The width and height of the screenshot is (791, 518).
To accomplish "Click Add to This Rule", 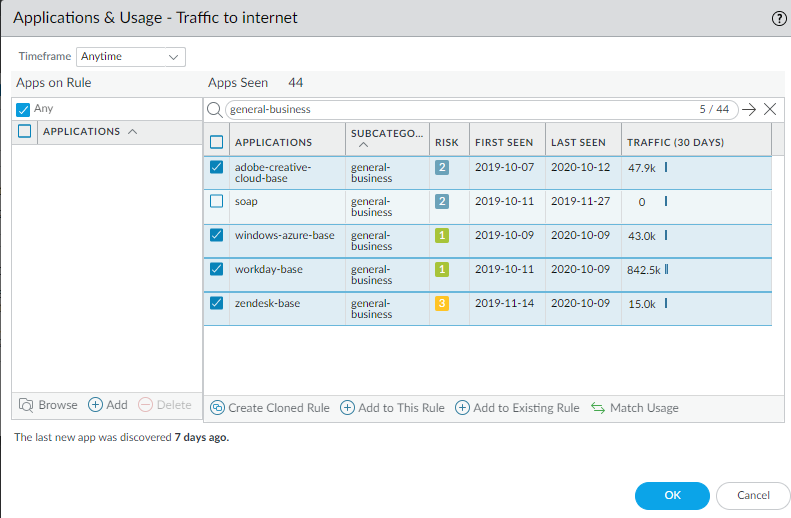I will [x=393, y=408].
